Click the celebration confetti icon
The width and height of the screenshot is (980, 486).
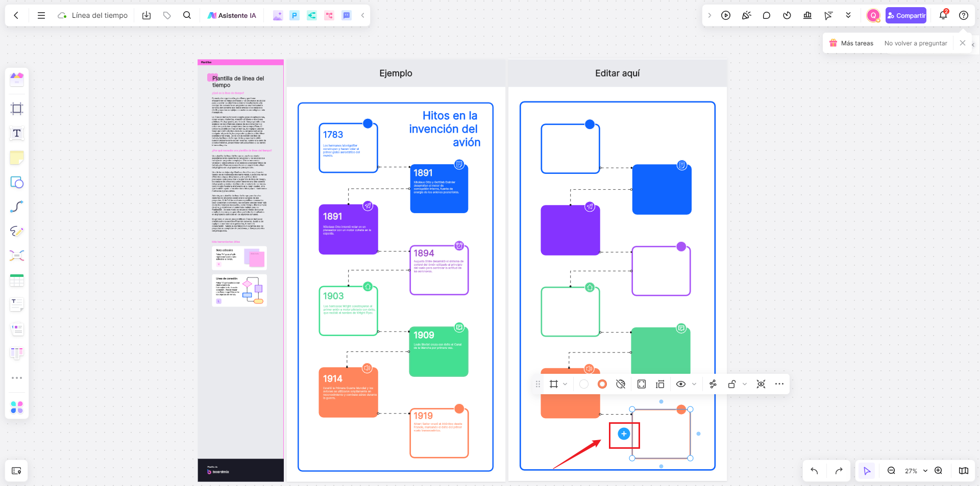[746, 15]
